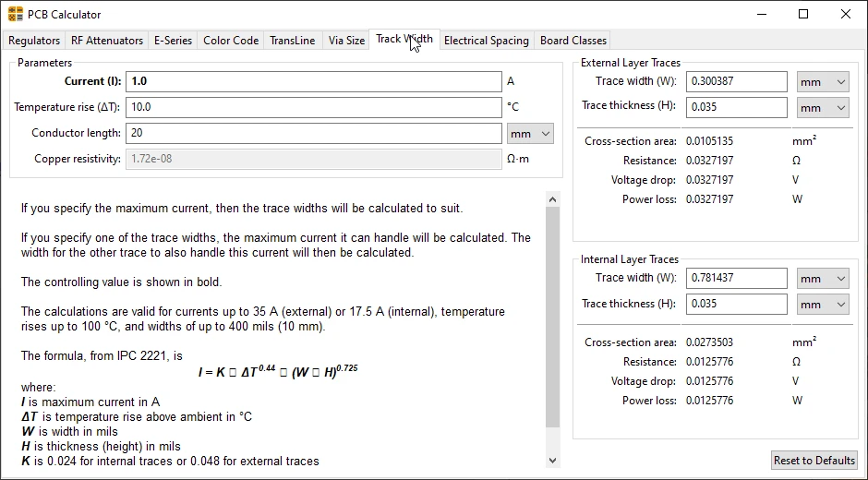Open internal trace thickness unit dropdown
The width and height of the screenshot is (868, 480).
click(822, 304)
